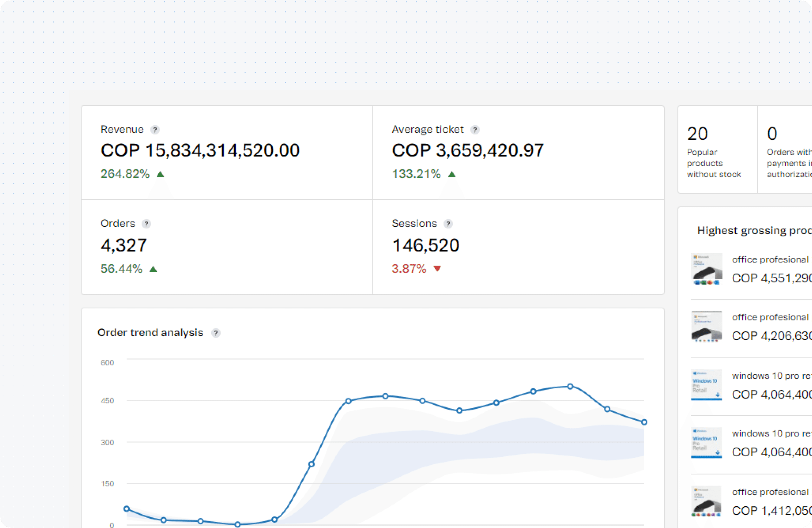
Task: Click the help icon next to Average ticket
Action: pyautogui.click(x=475, y=130)
